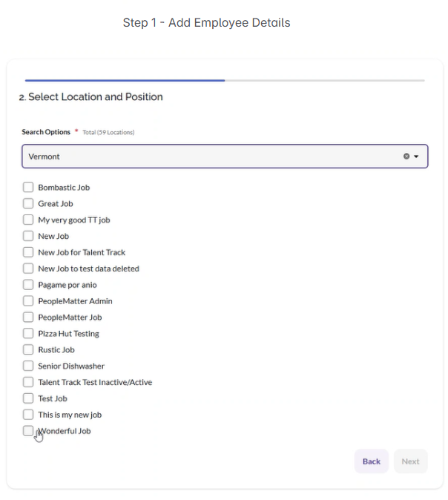
Task: Expand the location dropdown arrow
Action: (416, 157)
